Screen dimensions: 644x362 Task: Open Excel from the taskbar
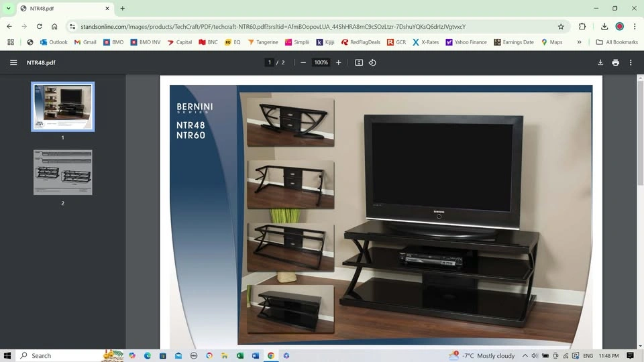tap(240, 355)
